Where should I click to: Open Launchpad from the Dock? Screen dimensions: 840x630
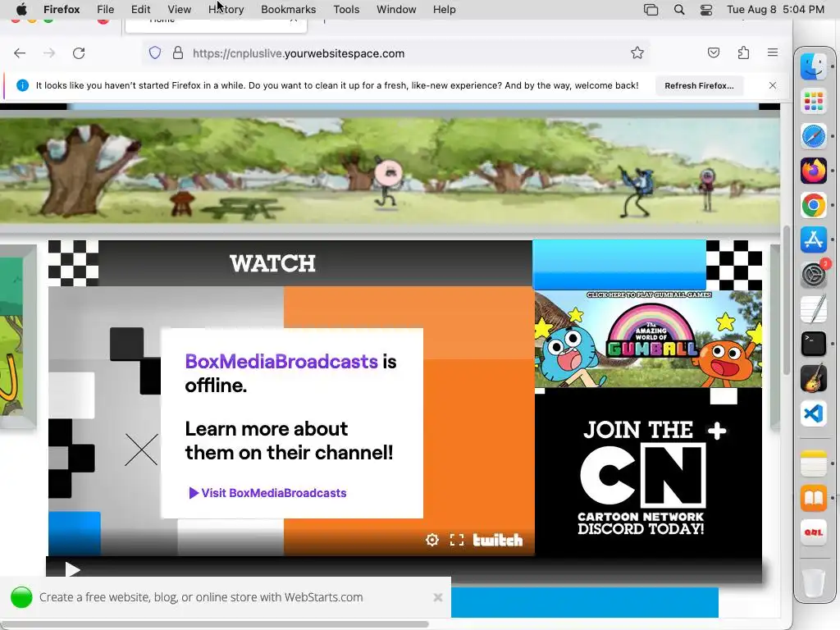coord(813,101)
